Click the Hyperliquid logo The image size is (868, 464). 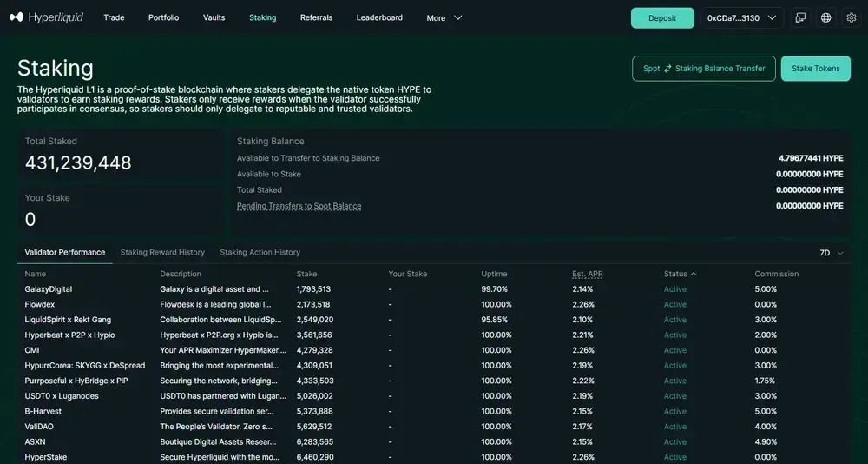point(47,17)
